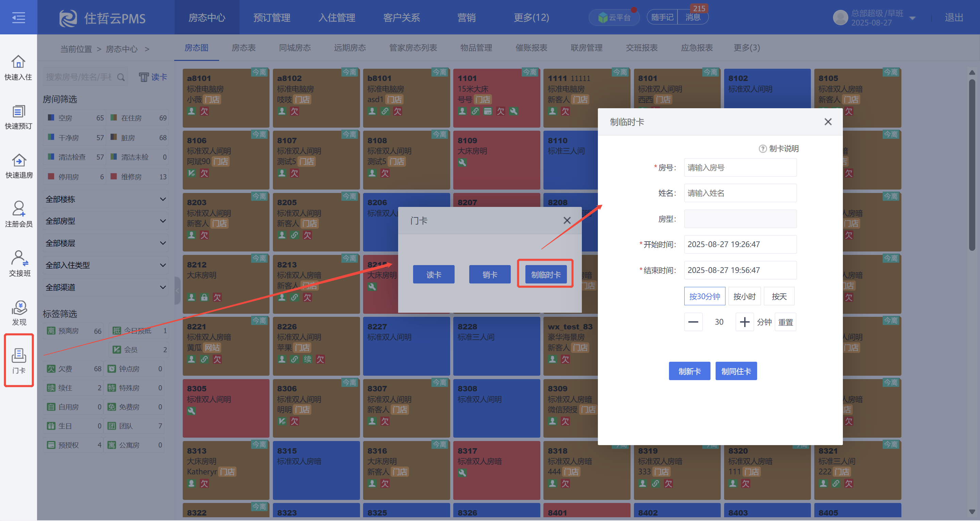Open 预订管理 top menu
This screenshot has height=521, width=980.
click(x=272, y=17)
